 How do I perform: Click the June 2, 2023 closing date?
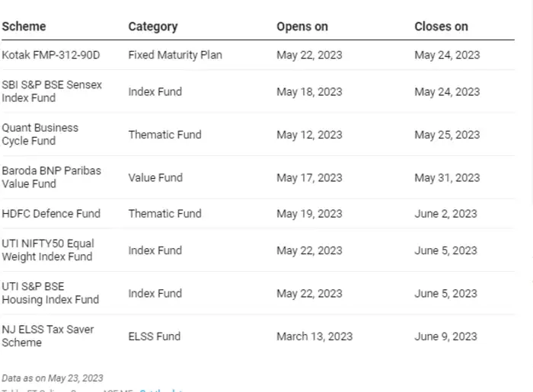[x=445, y=214]
